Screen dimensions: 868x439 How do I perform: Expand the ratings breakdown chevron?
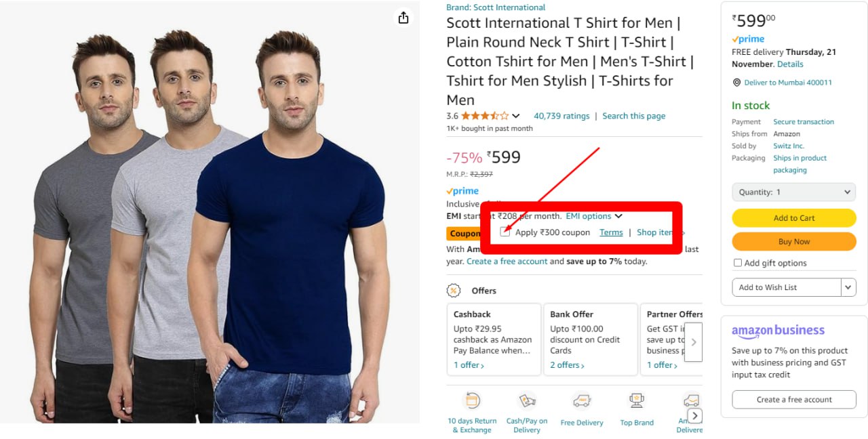[x=516, y=116]
